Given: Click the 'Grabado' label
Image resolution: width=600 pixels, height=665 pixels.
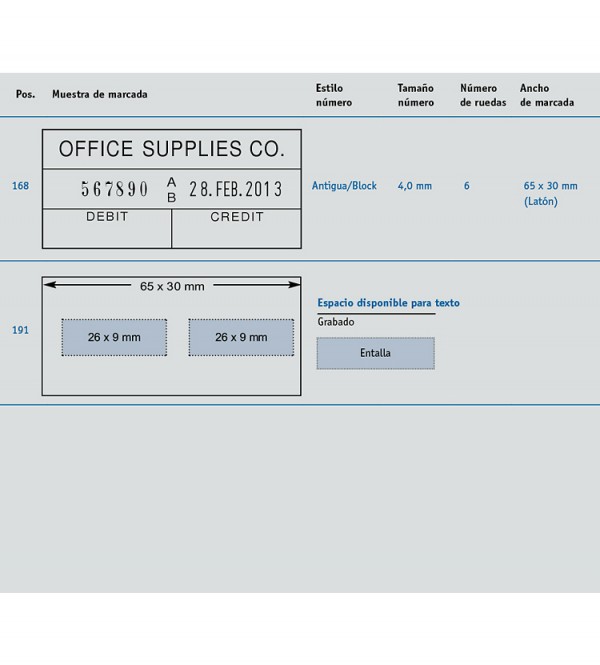Looking at the screenshot, I should (336, 322).
